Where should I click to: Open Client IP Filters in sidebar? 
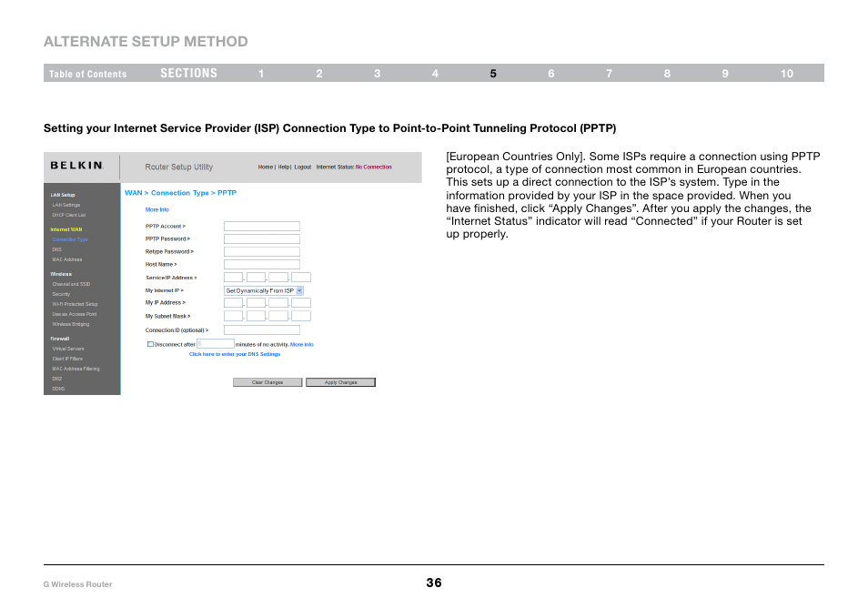pos(67,359)
